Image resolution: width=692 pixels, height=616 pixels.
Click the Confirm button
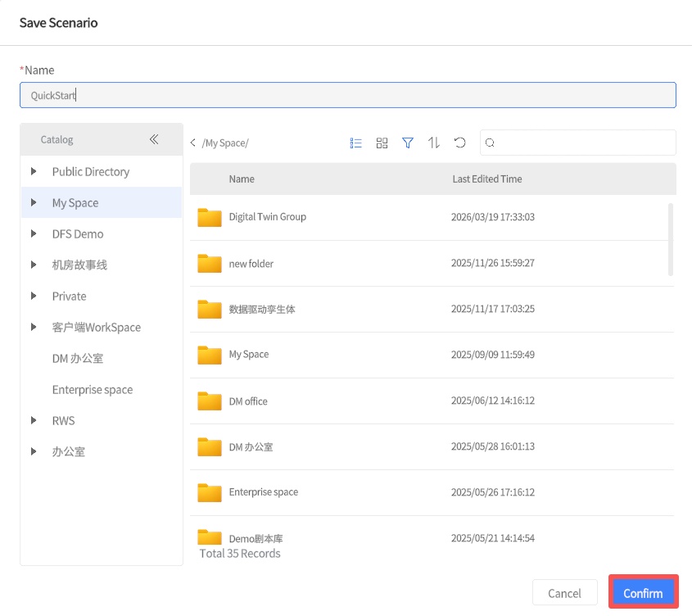click(643, 593)
